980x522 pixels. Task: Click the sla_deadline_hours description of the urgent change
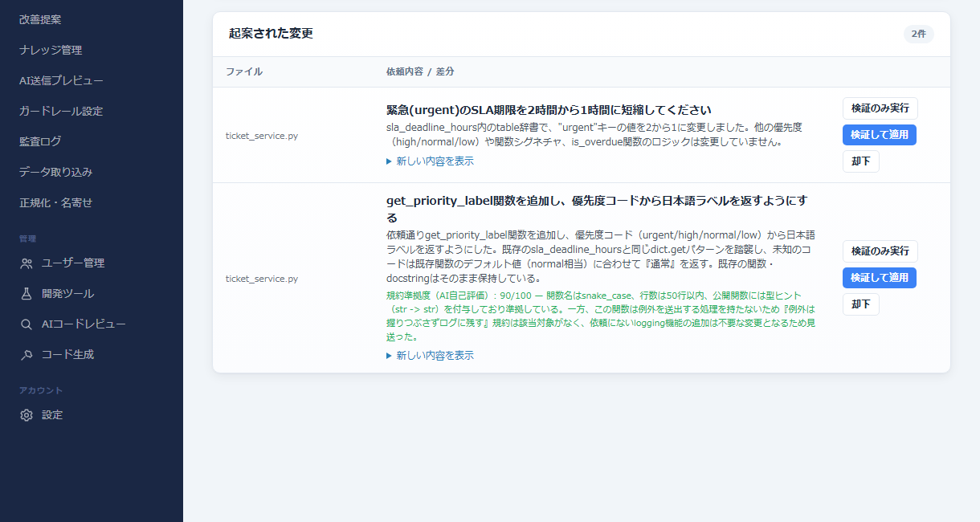pyautogui.click(x=594, y=135)
